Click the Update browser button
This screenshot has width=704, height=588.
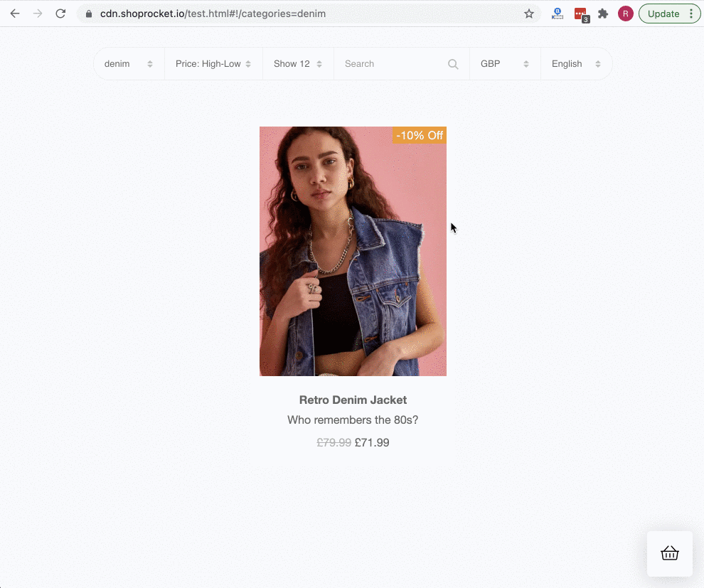pos(663,14)
